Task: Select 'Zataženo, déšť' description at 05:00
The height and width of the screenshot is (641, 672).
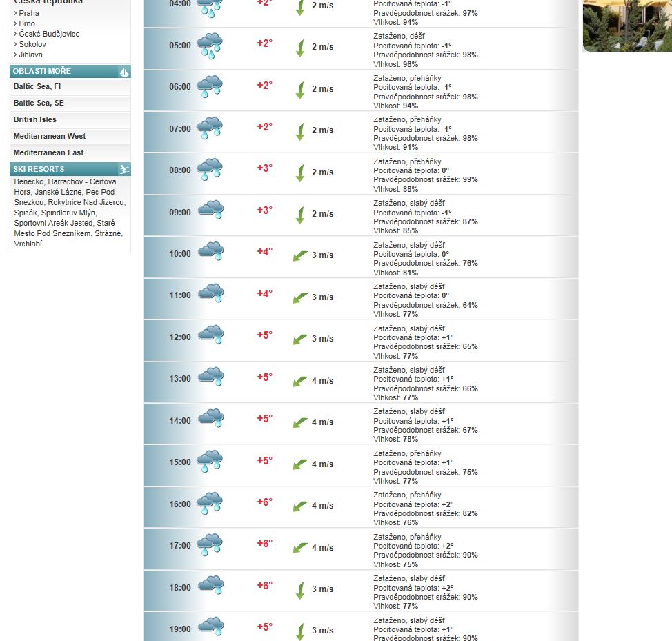Action: point(399,36)
